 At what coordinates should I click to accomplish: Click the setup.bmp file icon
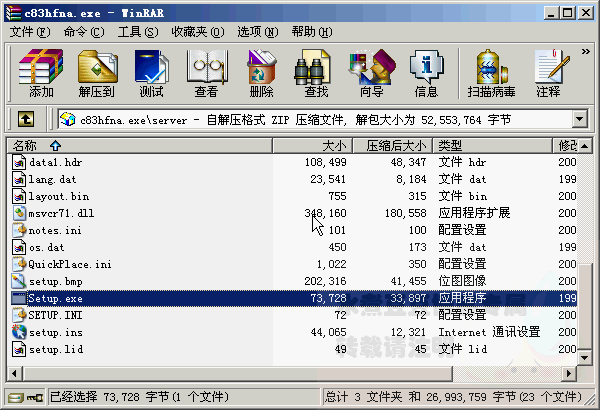tap(19, 281)
